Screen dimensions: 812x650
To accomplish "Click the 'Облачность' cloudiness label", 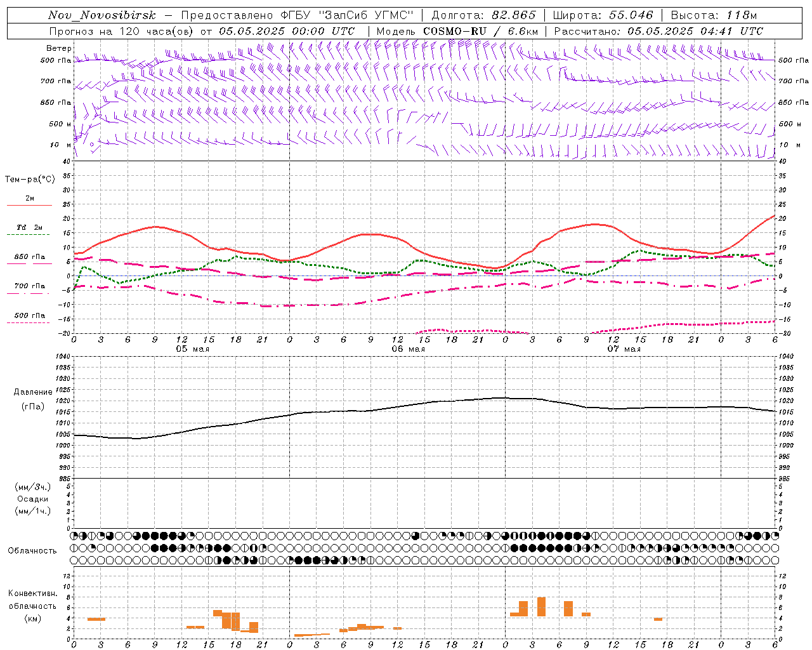I will [32, 551].
